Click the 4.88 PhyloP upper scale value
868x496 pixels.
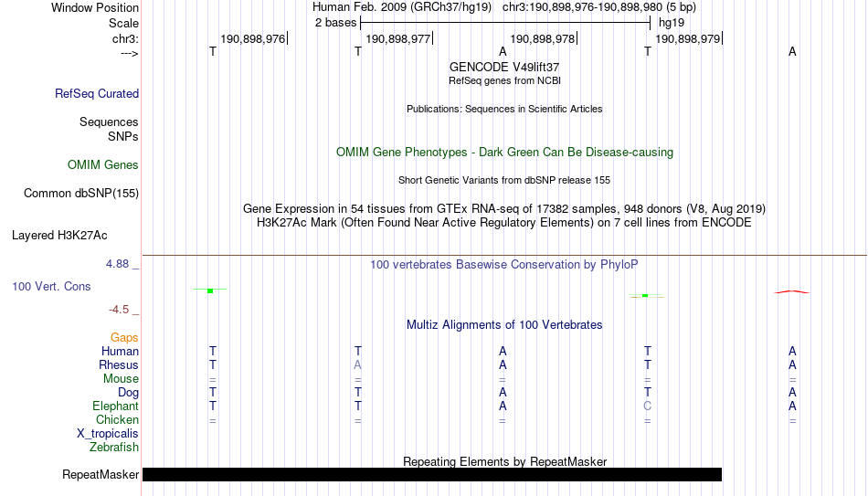[117, 264]
